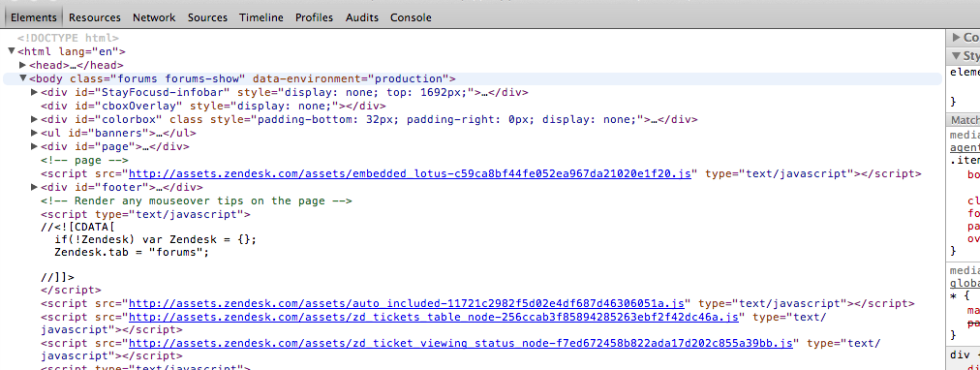Select the script type="text/javascript" opening tag
Image resolution: width=980 pixels, height=370 pixels.
pyautogui.click(x=145, y=214)
